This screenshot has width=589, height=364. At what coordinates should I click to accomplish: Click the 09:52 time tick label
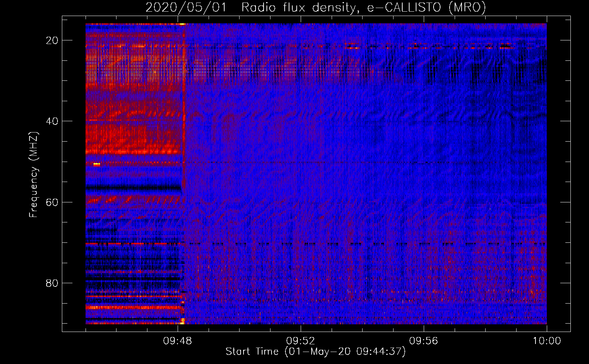coord(300,341)
